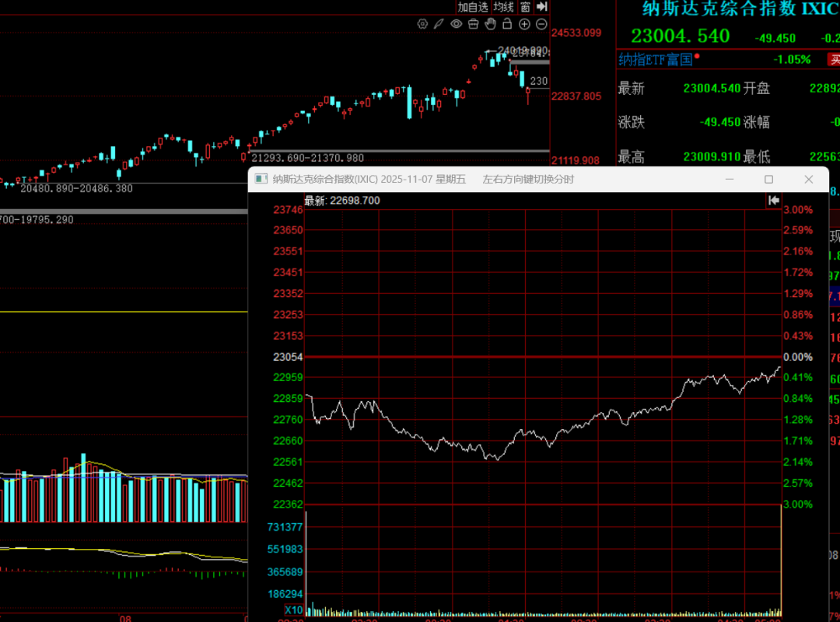
Task: Open the toolbox briefcase icon
Action: tap(473, 24)
